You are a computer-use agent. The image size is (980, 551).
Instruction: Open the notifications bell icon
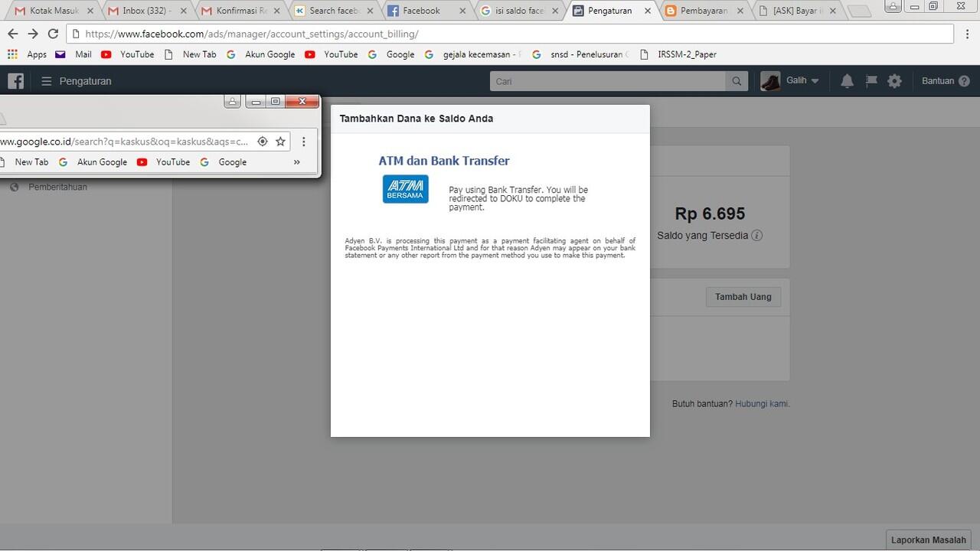pyautogui.click(x=847, y=81)
